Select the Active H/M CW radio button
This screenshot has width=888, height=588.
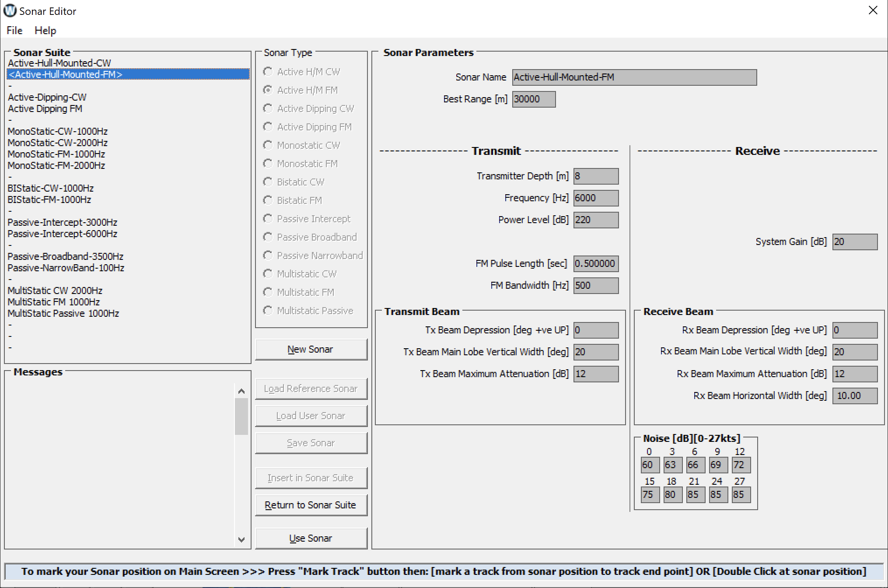[268, 71]
